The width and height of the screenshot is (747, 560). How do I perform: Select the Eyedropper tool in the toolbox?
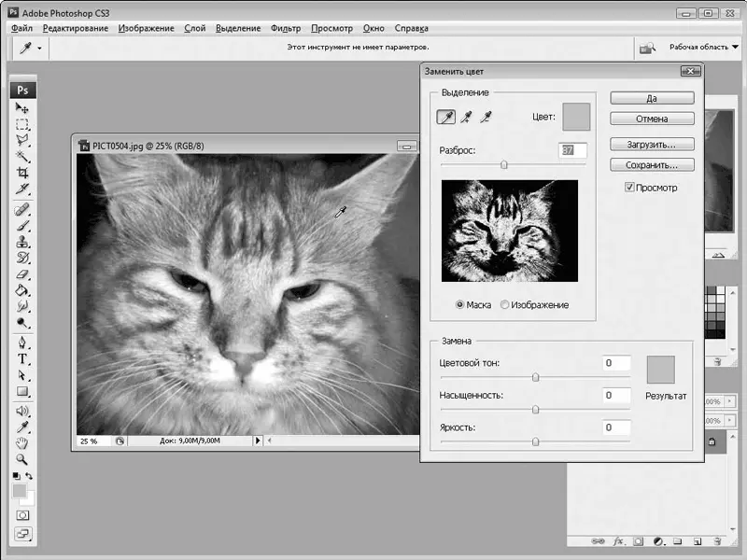[x=21, y=427]
